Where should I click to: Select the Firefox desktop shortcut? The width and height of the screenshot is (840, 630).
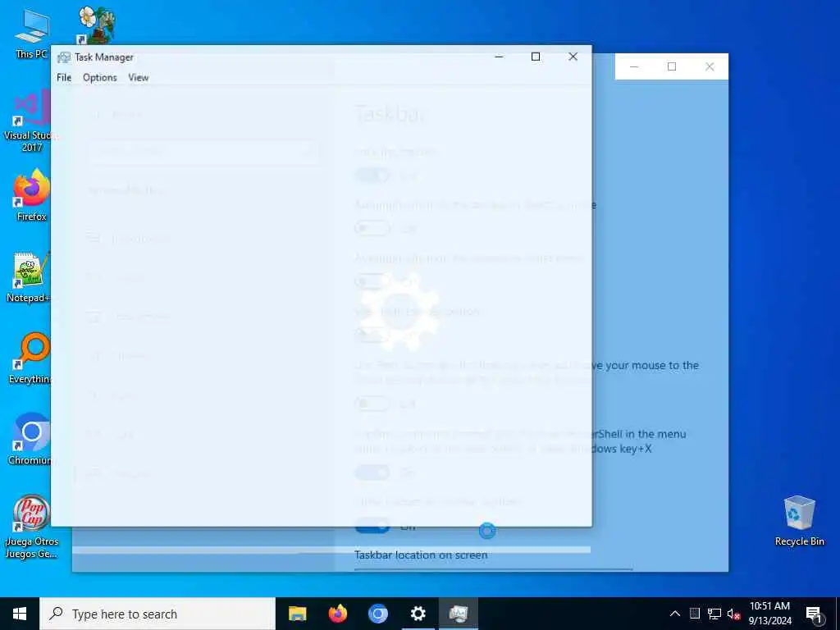tap(32, 195)
